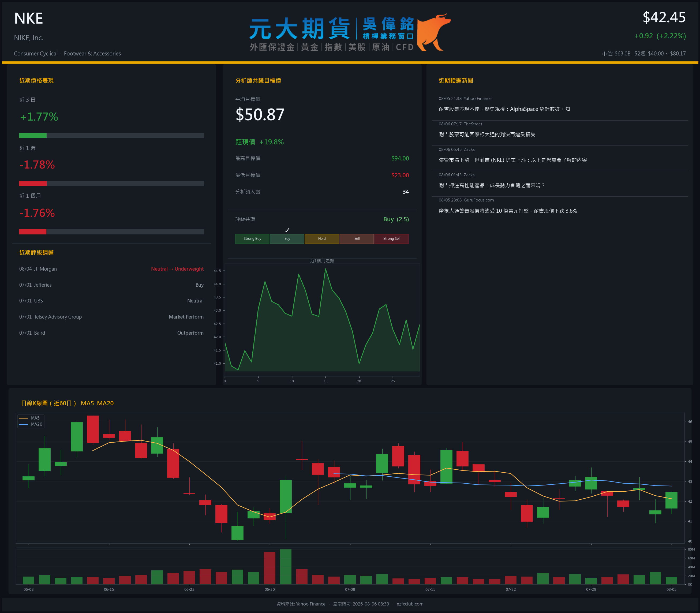700x613 pixels.
Task: Click the 市值: $63.0B market cap
Action: (x=616, y=53)
